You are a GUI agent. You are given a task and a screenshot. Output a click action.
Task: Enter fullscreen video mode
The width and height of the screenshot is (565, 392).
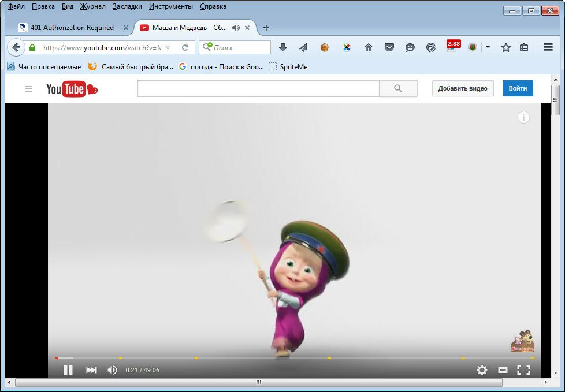(523, 369)
